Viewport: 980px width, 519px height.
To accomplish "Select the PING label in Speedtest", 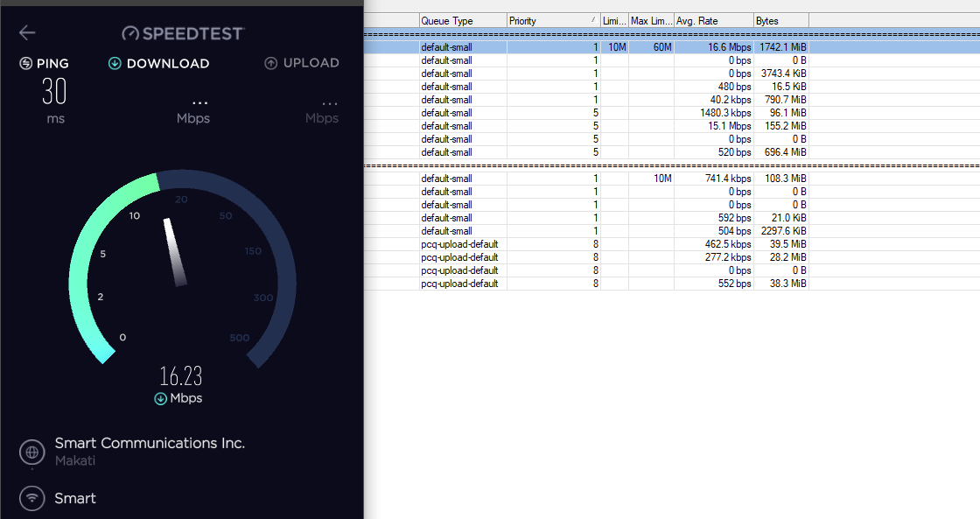I will (x=52, y=63).
